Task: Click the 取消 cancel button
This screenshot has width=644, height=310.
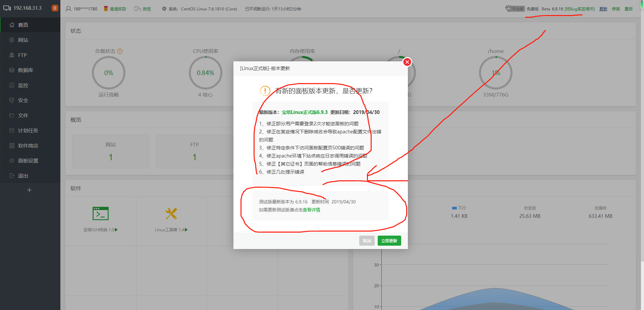Action: pyautogui.click(x=367, y=241)
